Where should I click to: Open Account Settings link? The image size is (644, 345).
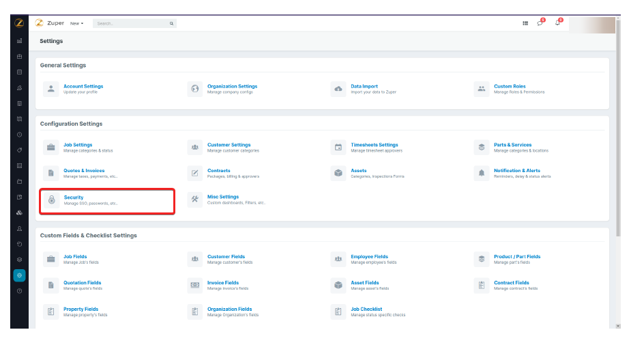tap(83, 87)
